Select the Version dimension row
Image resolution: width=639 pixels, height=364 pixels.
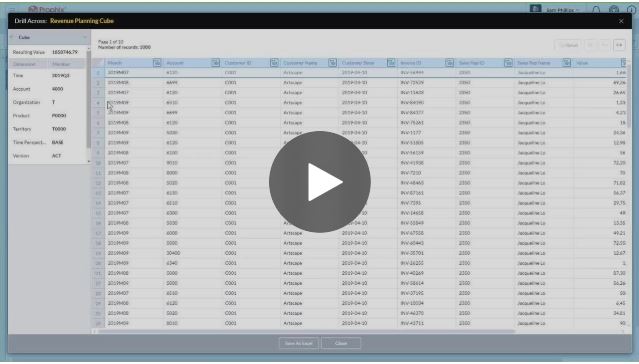[47, 156]
